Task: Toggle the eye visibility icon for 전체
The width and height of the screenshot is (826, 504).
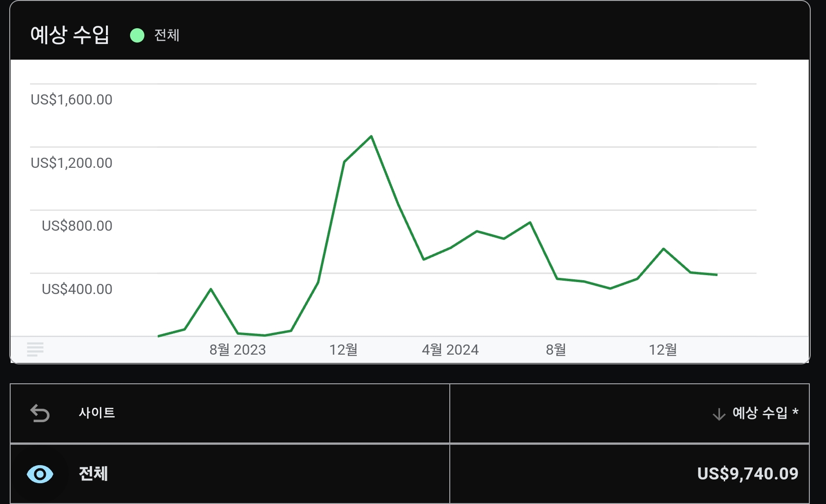Action: pos(40,474)
